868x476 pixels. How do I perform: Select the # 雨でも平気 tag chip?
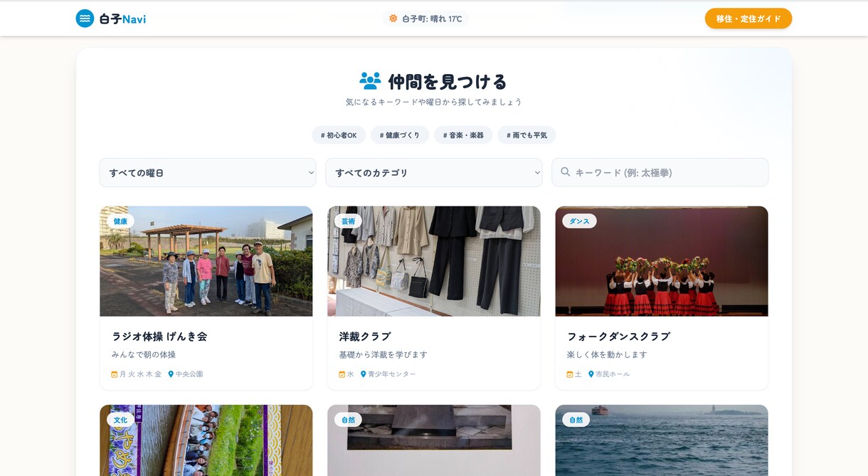(x=527, y=135)
